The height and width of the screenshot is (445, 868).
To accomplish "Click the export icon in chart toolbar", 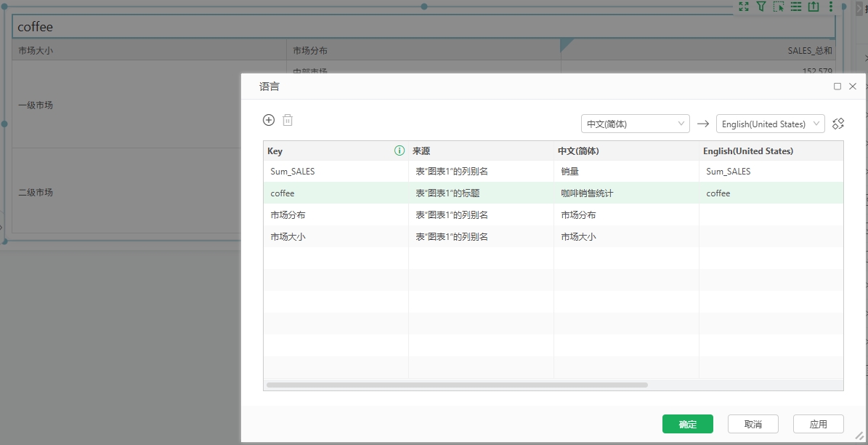I will (x=814, y=7).
